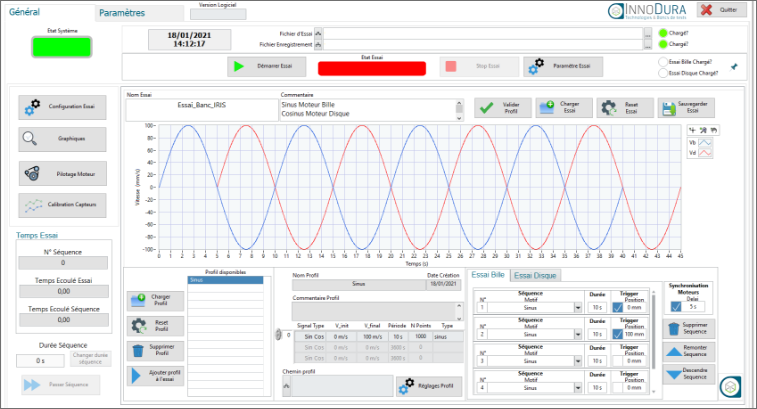Open Paramètre Essai via its gear icon
This screenshot has height=409, width=757.
coord(536,66)
